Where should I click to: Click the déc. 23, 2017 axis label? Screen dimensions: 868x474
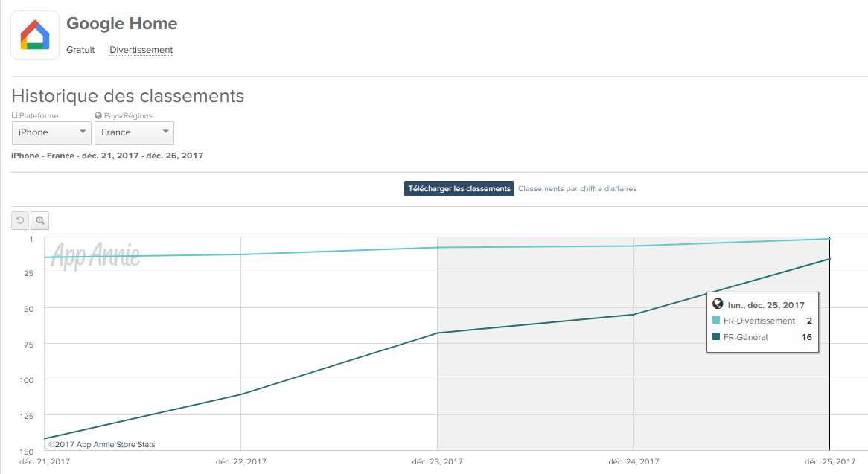437,461
